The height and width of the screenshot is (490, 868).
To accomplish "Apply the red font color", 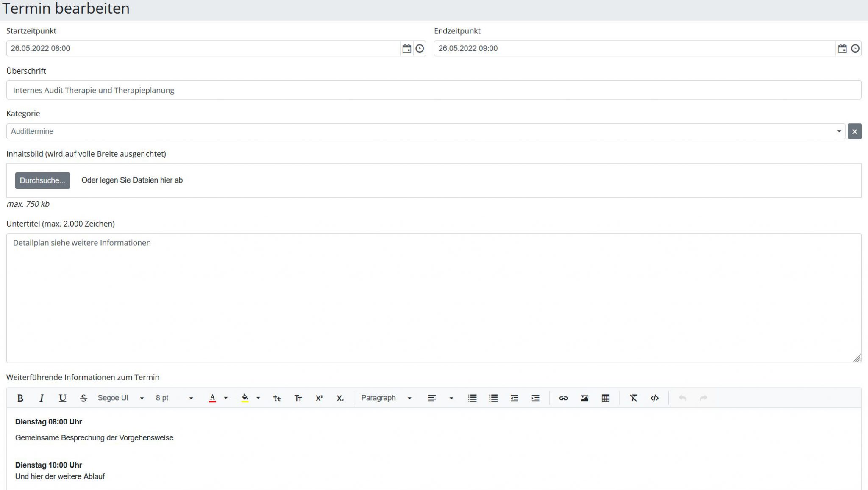I will (x=212, y=398).
